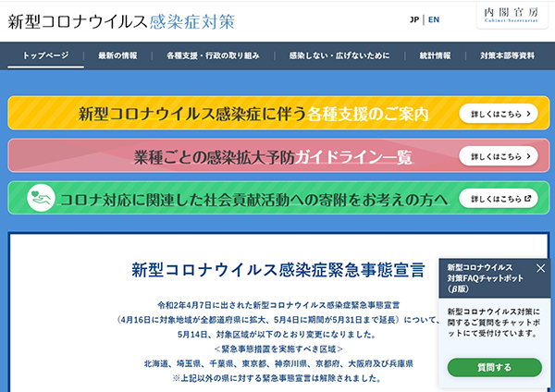Select the JP language option
555x392 pixels.
pyautogui.click(x=413, y=19)
